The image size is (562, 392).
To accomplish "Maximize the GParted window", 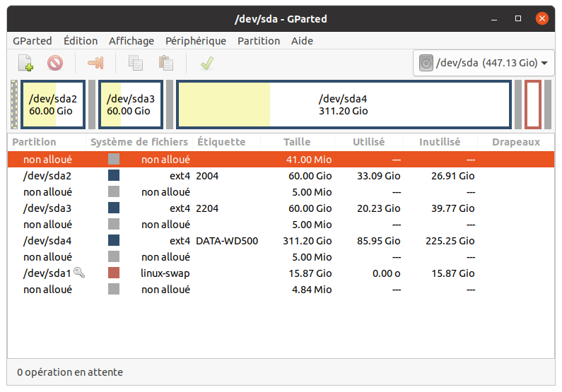I will click(518, 18).
